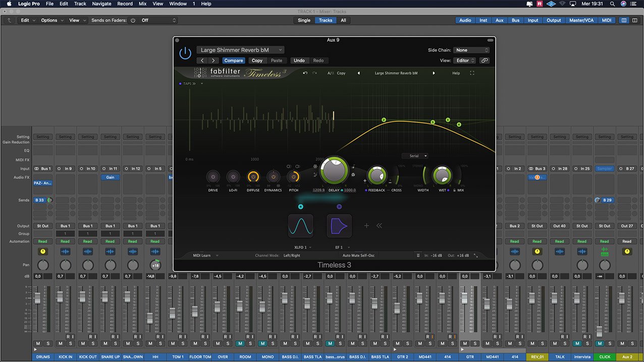This screenshot has width=644, height=362.
Task: Click the plugin link chain icon
Action: click(485, 61)
